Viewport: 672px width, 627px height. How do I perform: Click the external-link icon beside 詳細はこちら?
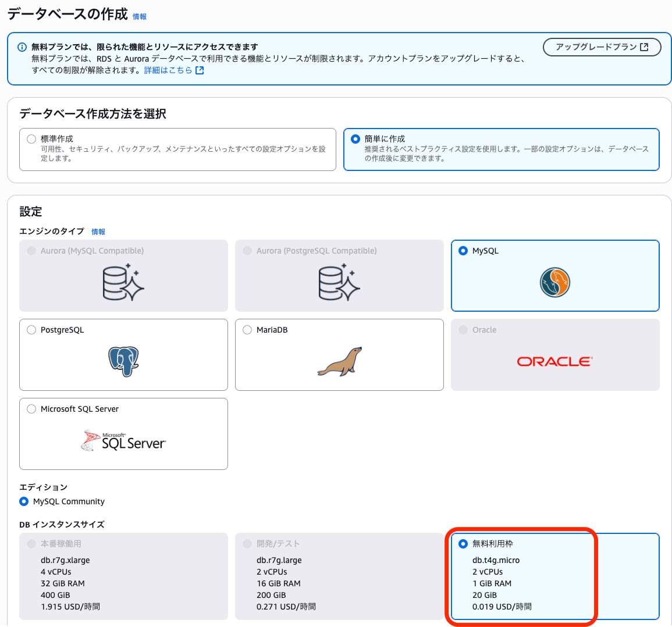tap(200, 70)
